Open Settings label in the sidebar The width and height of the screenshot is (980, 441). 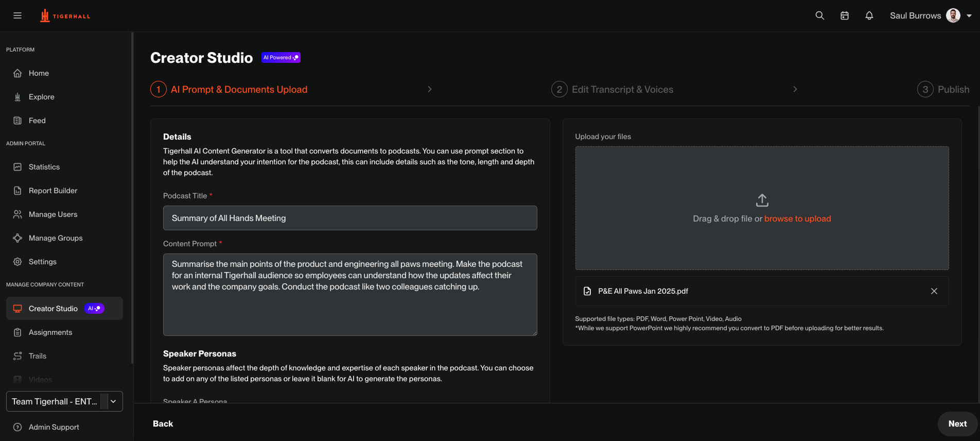(x=43, y=262)
